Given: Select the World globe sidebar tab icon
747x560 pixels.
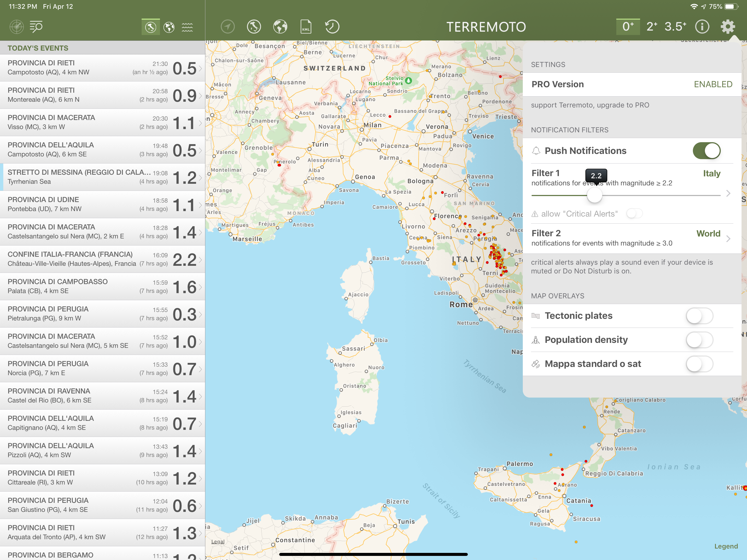Looking at the screenshot, I should click(169, 27).
